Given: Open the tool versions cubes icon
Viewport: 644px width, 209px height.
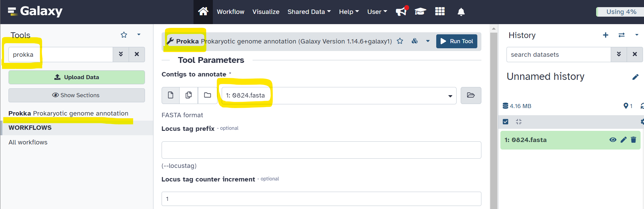Looking at the screenshot, I should pos(415,41).
